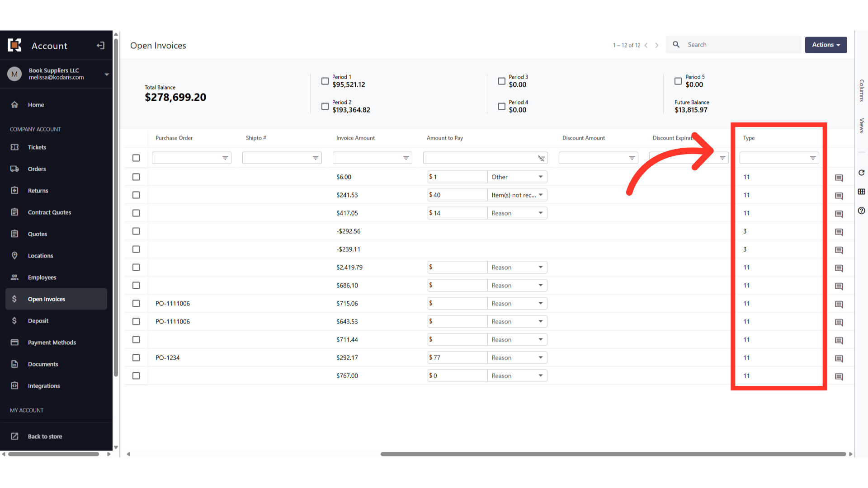Image resolution: width=868 pixels, height=488 pixels.
Task: Navigate to Contract Quotes in the sidebar
Action: click(49, 212)
